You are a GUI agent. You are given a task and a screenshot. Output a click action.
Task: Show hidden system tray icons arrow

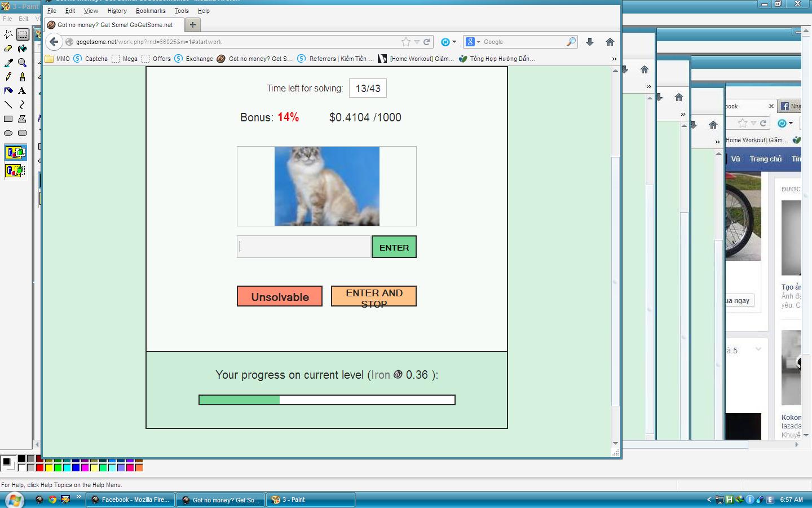click(x=709, y=500)
